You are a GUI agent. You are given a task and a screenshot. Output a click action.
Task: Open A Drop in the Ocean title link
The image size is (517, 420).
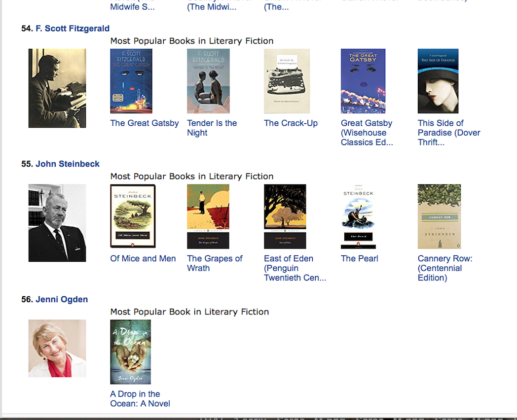coord(140,399)
